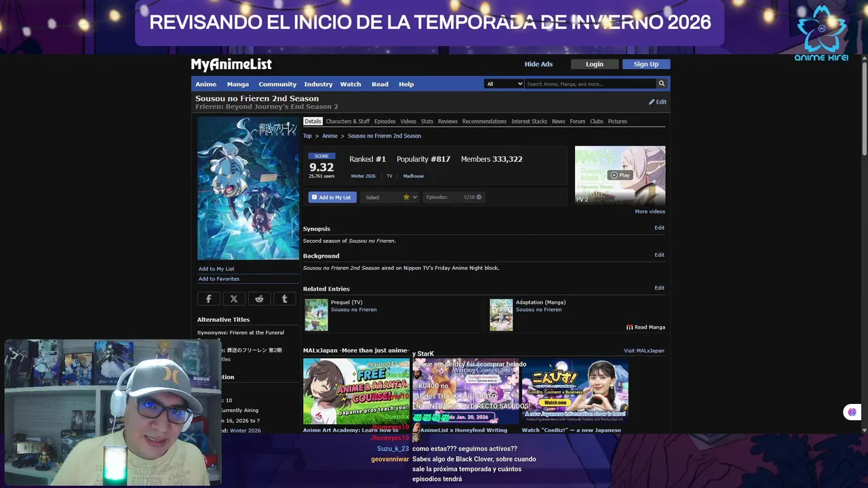868x488 pixels.
Task: Click Edit link beside Synopsis
Action: coord(659,228)
